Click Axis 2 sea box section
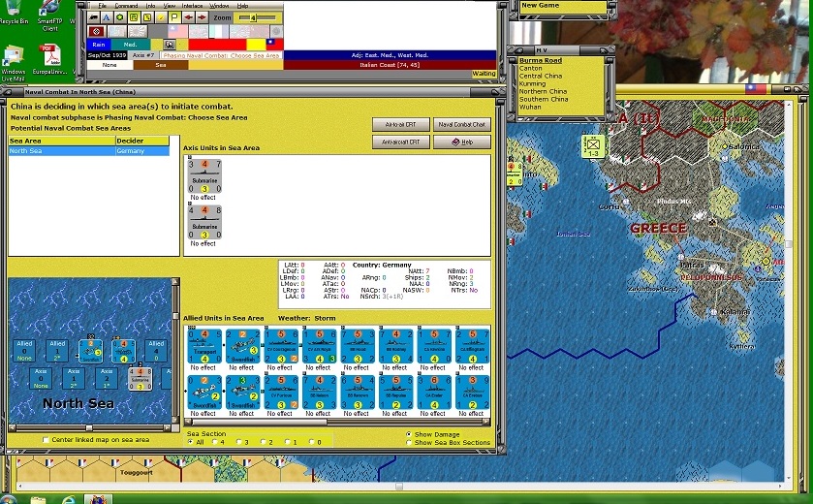The image size is (813, 504). click(x=107, y=379)
